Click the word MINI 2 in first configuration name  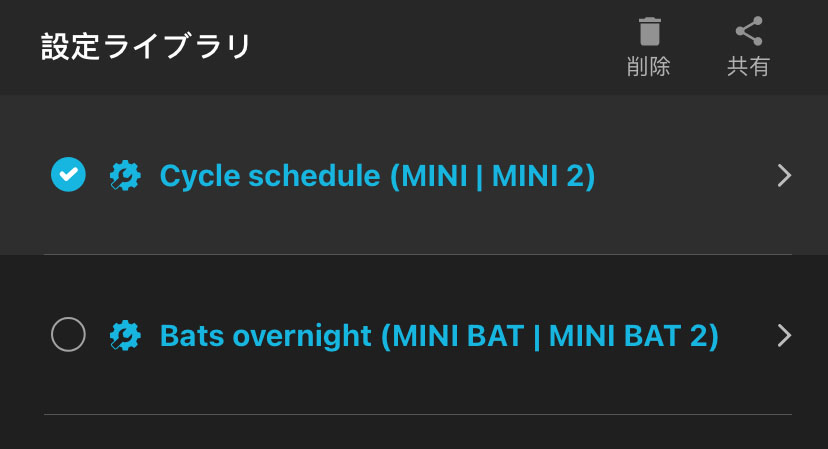pyautogui.click(x=538, y=176)
